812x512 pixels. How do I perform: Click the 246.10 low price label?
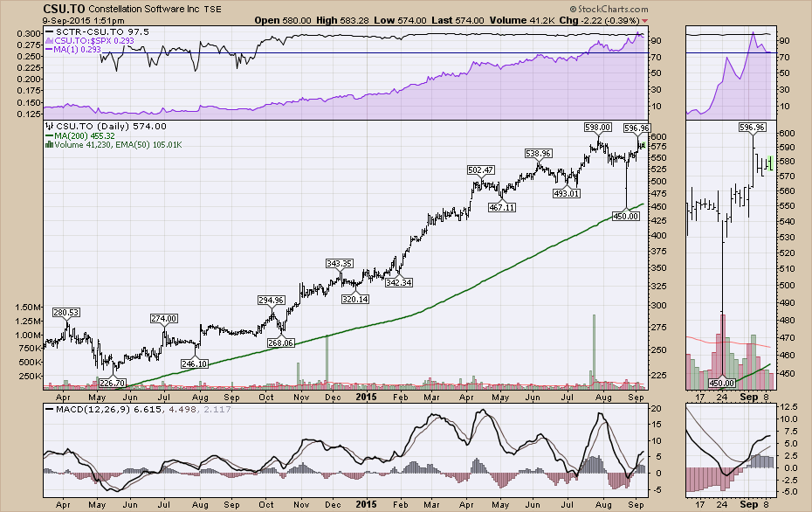[x=195, y=363]
